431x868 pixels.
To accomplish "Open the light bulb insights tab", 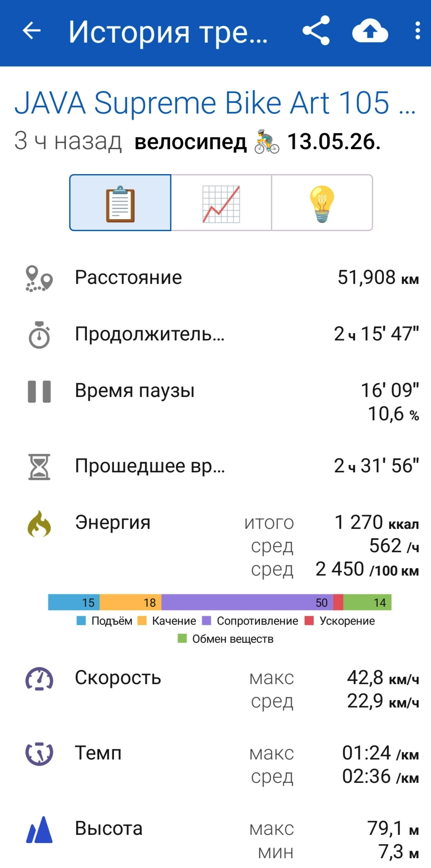I will [x=322, y=203].
